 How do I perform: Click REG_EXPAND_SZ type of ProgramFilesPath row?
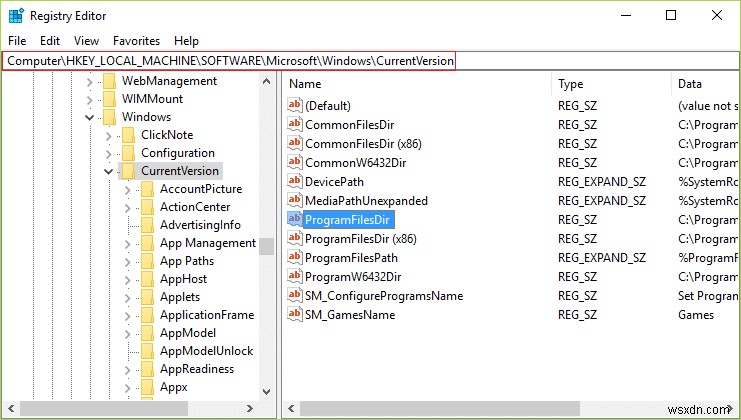(x=602, y=258)
